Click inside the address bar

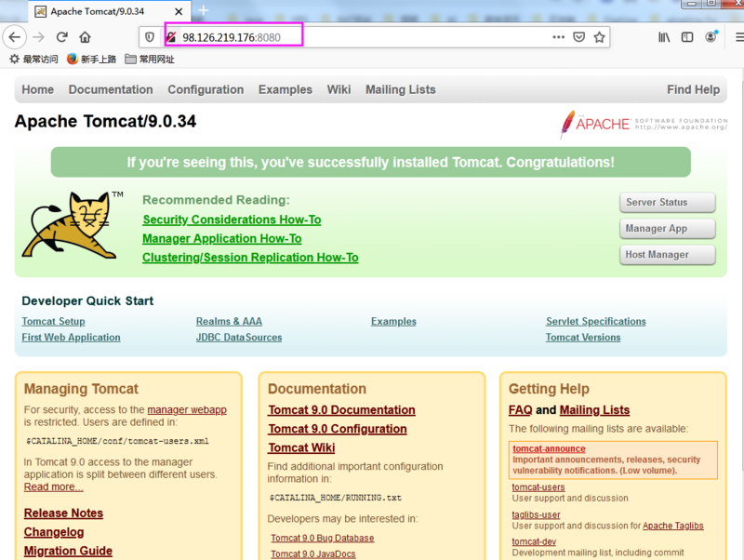tap(372, 37)
